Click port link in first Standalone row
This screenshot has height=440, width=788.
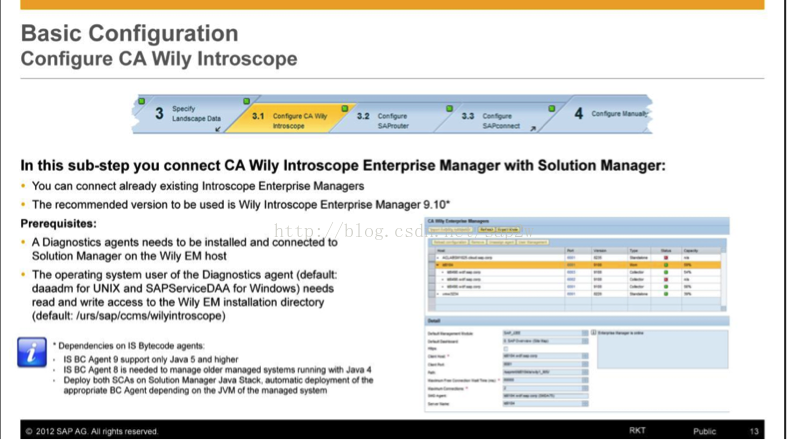tap(571, 258)
